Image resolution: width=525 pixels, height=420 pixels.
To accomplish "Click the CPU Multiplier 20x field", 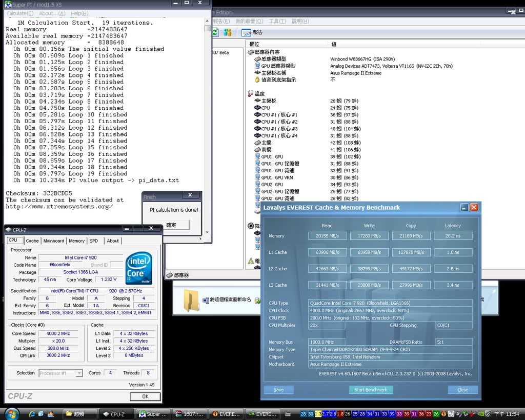I will 327,325.
